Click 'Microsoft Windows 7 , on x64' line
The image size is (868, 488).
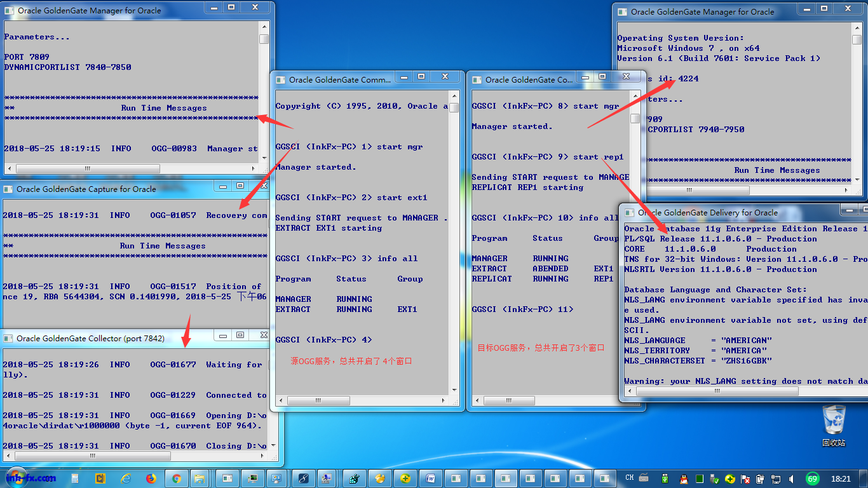click(688, 48)
